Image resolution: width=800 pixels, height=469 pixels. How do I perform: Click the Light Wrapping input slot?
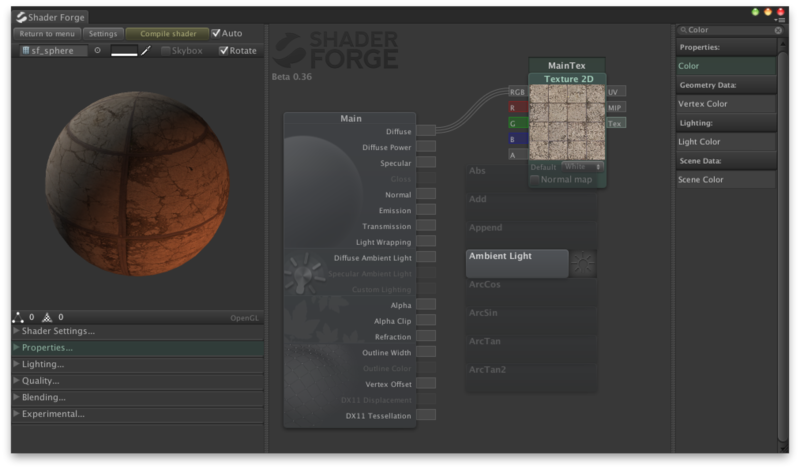click(x=426, y=242)
